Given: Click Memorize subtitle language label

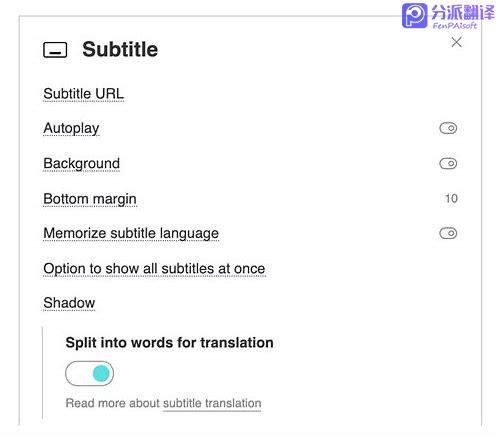Looking at the screenshot, I should [131, 233].
